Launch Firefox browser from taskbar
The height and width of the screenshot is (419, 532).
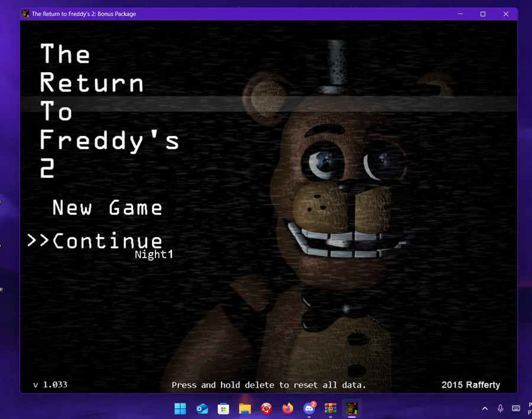point(288,408)
